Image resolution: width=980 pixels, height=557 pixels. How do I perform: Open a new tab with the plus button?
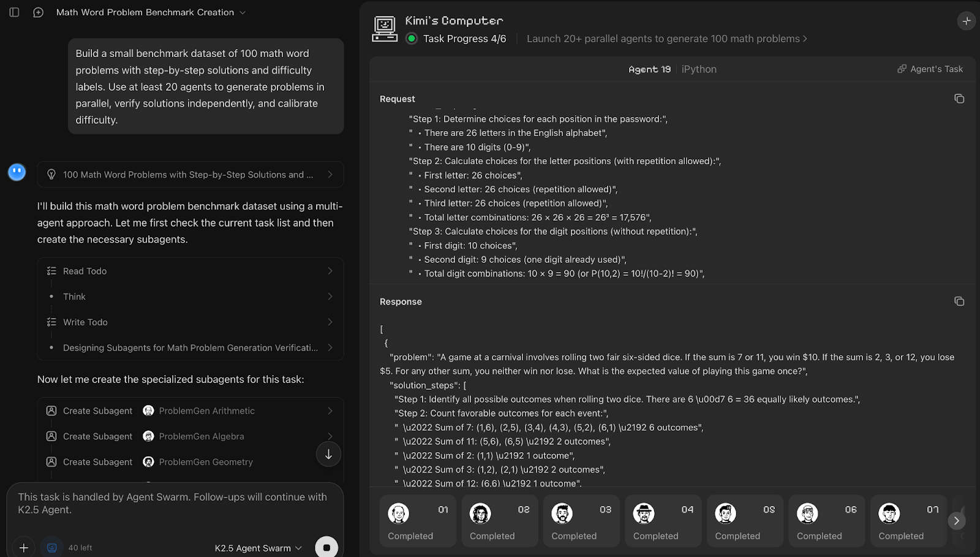pyautogui.click(x=967, y=20)
